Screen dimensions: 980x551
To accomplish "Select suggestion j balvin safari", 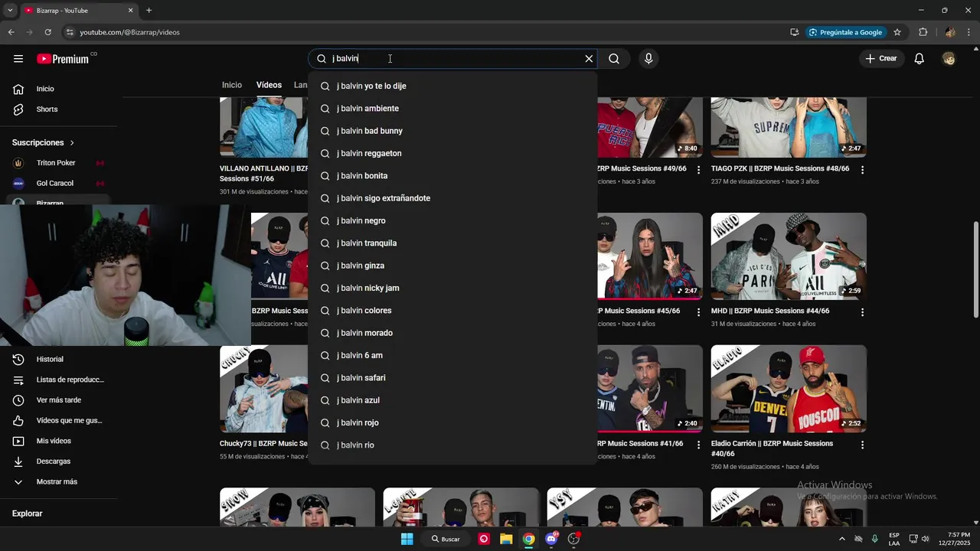I will coord(452,378).
